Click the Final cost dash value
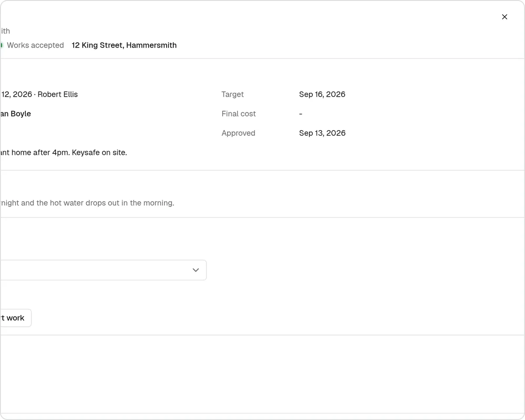Screen dimensions: 525x420 pos(301,114)
